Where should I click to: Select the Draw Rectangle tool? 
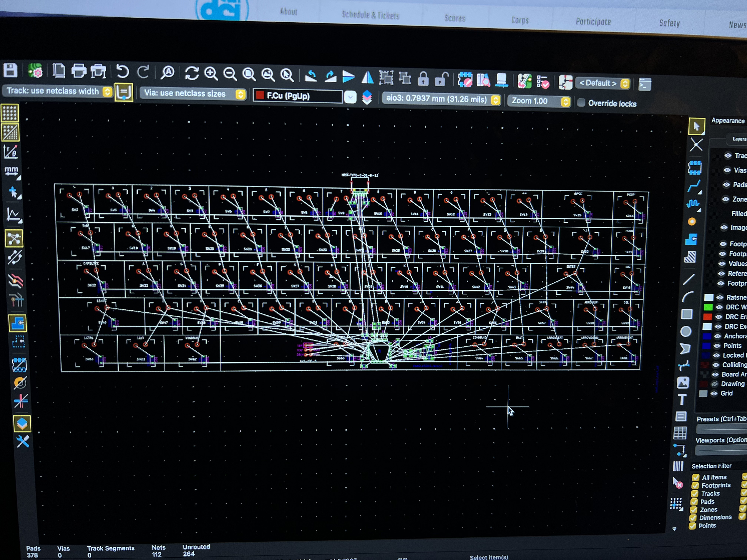[687, 314]
